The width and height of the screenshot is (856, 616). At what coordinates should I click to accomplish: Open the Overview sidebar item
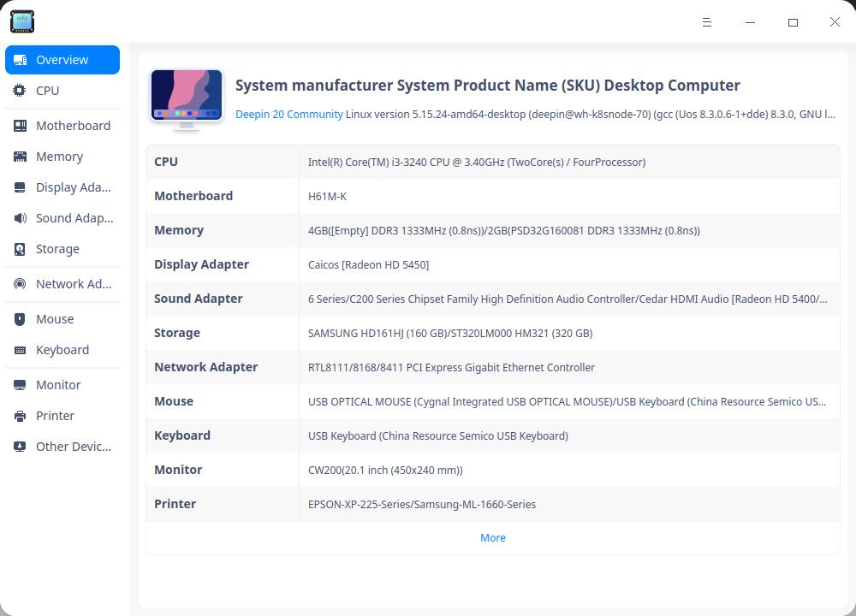62,60
